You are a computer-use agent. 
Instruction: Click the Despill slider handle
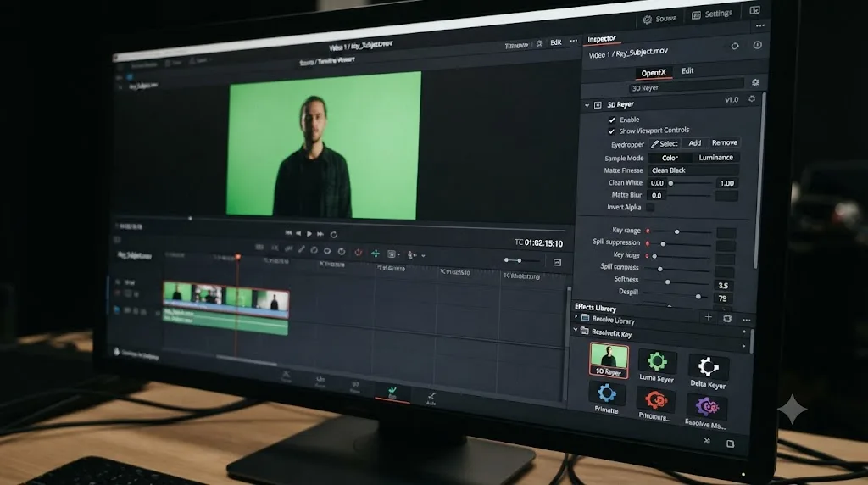(x=698, y=297)
